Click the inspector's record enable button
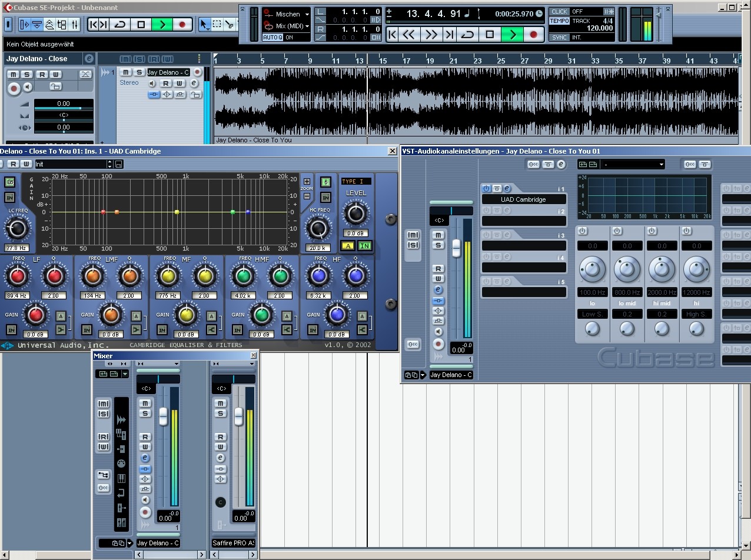 13,88
